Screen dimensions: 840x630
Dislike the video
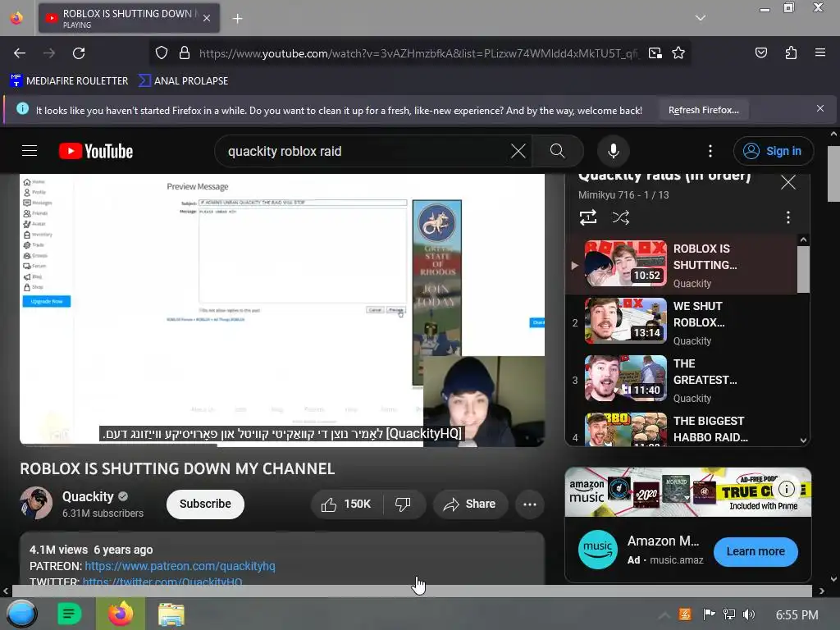403,504
